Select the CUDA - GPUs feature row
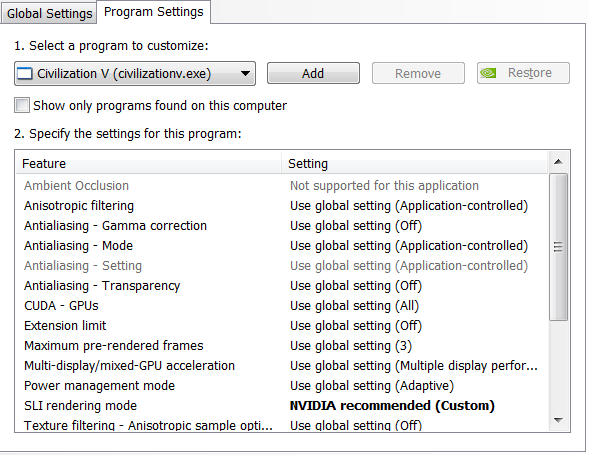Image resolution: width=589 pixels, height=455 pixels. (x=282, y=306)
